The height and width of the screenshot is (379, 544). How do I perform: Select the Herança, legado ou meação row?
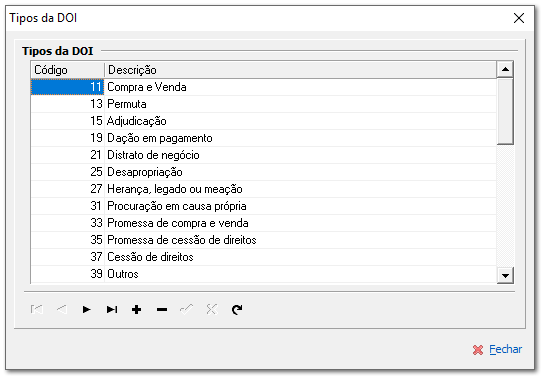[x=264, y=189]
